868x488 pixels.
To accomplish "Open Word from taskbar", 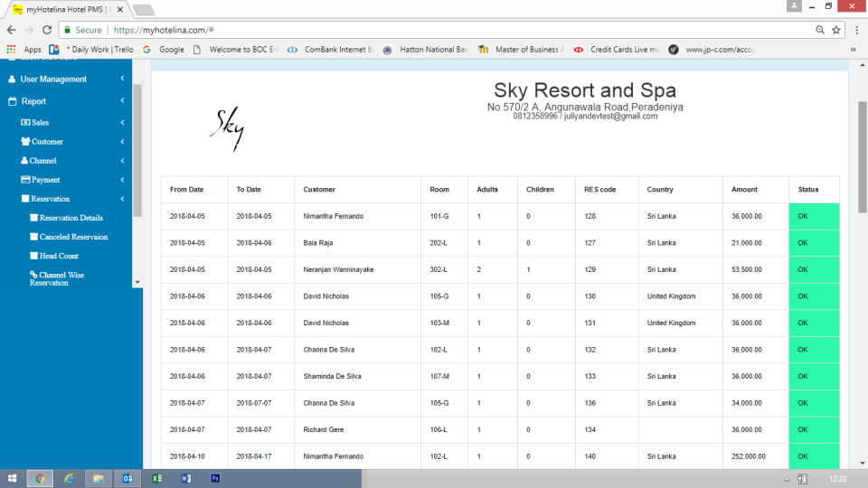I will click(x=186, y=479).
